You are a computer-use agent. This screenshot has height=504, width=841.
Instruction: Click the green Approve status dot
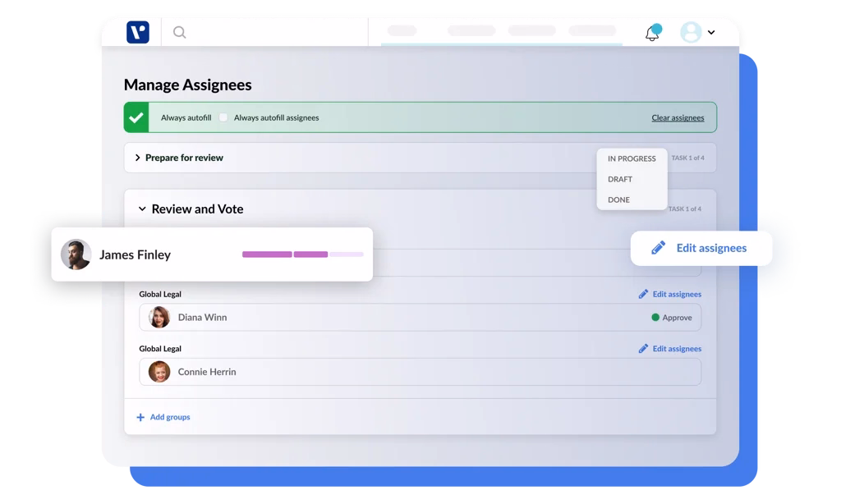(655, 318)
